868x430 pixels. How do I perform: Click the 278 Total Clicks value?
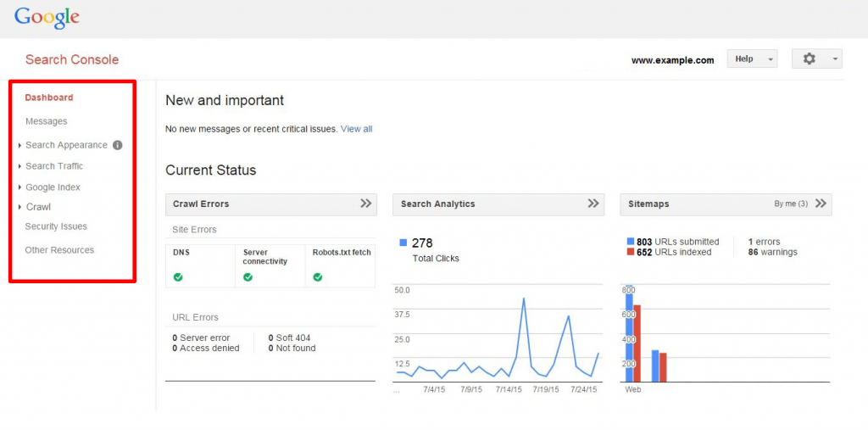point(422,243)
